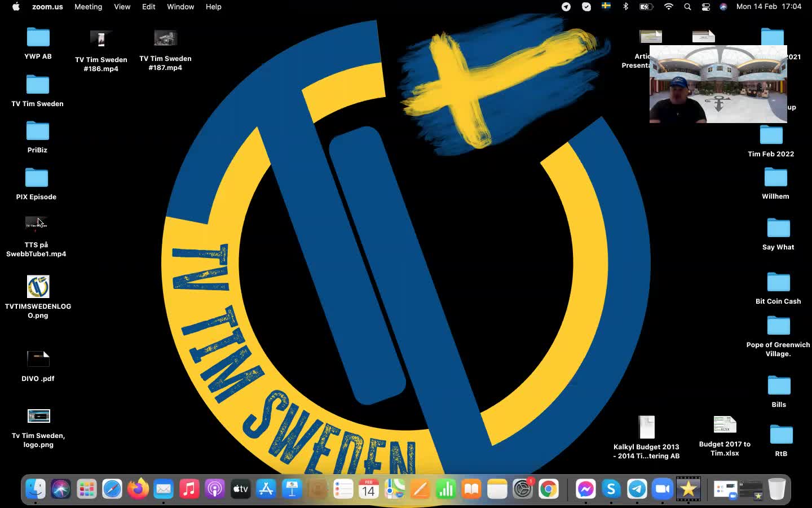812x508 pixels.
Task: Open Control Center in menu bar
Action: coord(705,7)
